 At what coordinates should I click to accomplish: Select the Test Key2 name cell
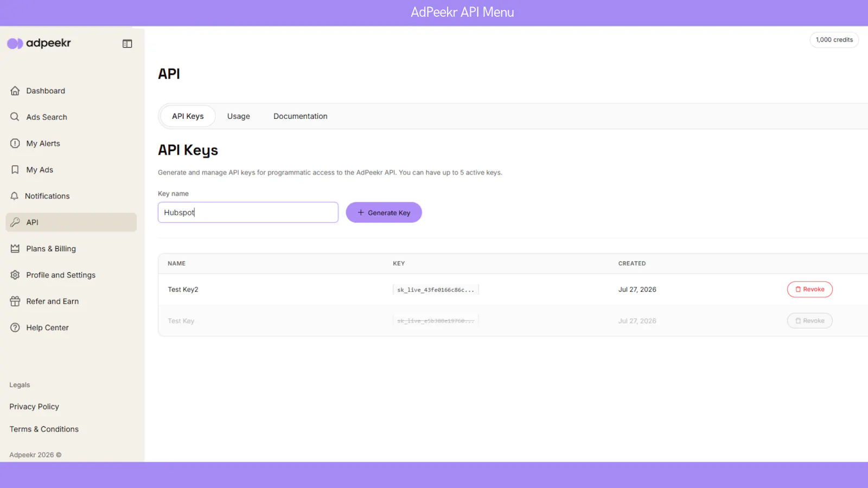point(183,290)
